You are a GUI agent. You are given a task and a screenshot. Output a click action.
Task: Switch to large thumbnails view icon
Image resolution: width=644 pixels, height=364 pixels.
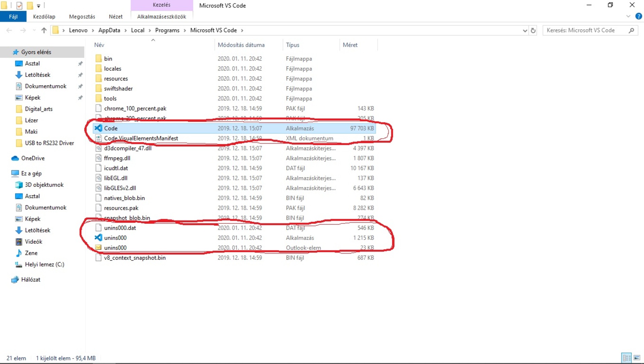click(637, 358)
